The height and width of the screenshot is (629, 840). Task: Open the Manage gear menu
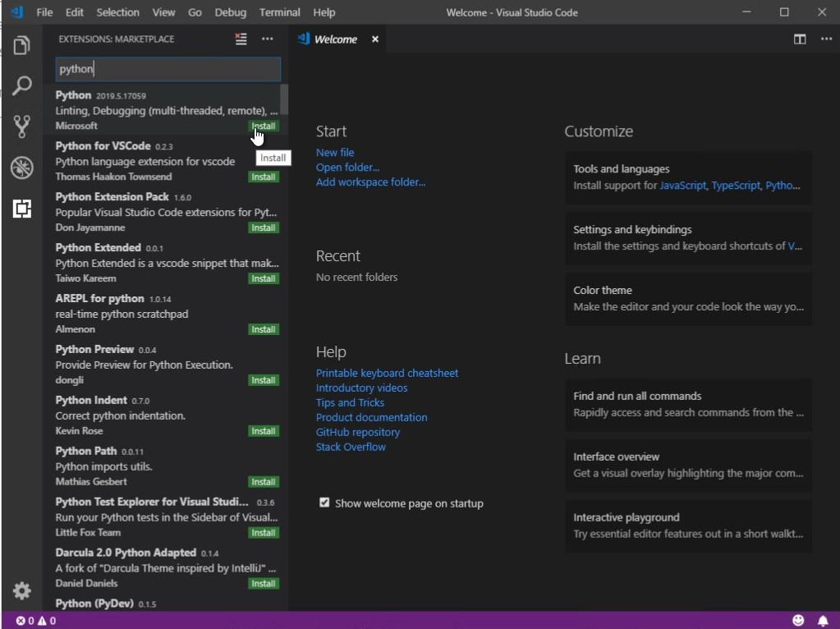pos(21,590)
